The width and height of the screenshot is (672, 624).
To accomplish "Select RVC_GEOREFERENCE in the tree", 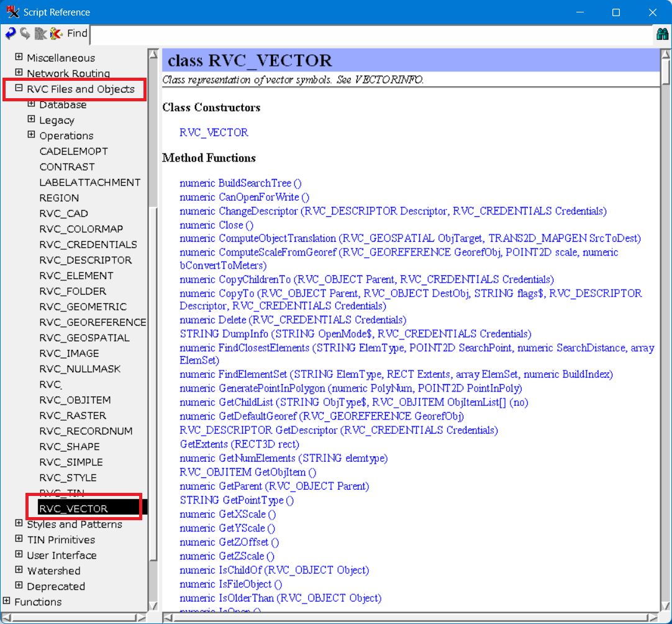I will (93, 322).
